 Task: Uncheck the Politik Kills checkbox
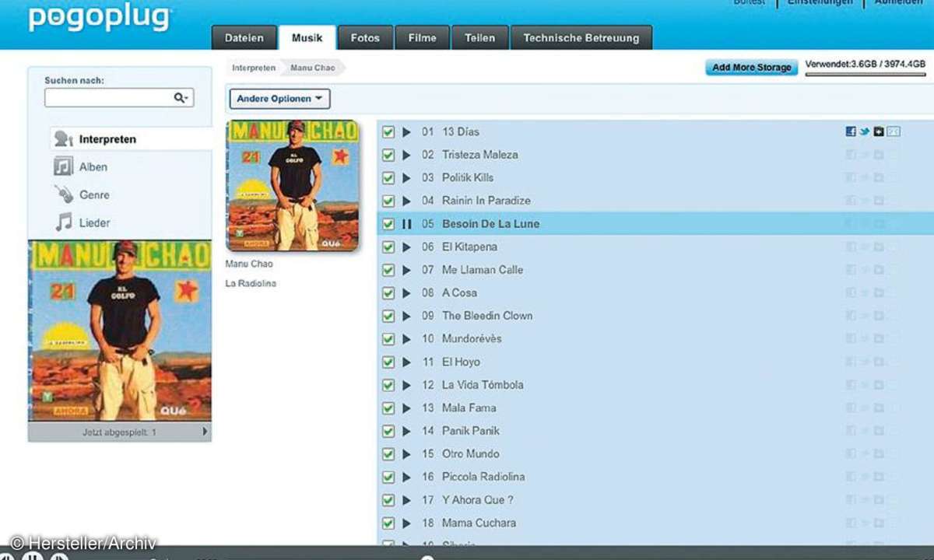click(x=388, y=178)
